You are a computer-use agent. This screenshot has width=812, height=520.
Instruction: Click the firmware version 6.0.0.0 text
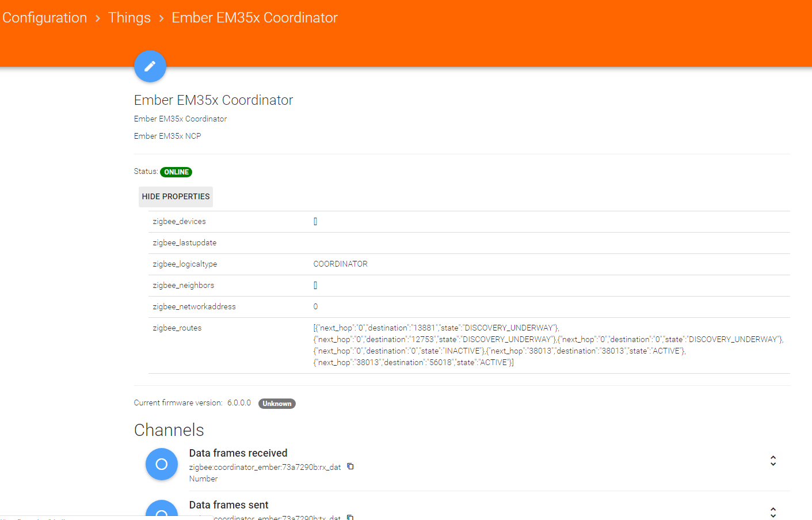[239, 403]
